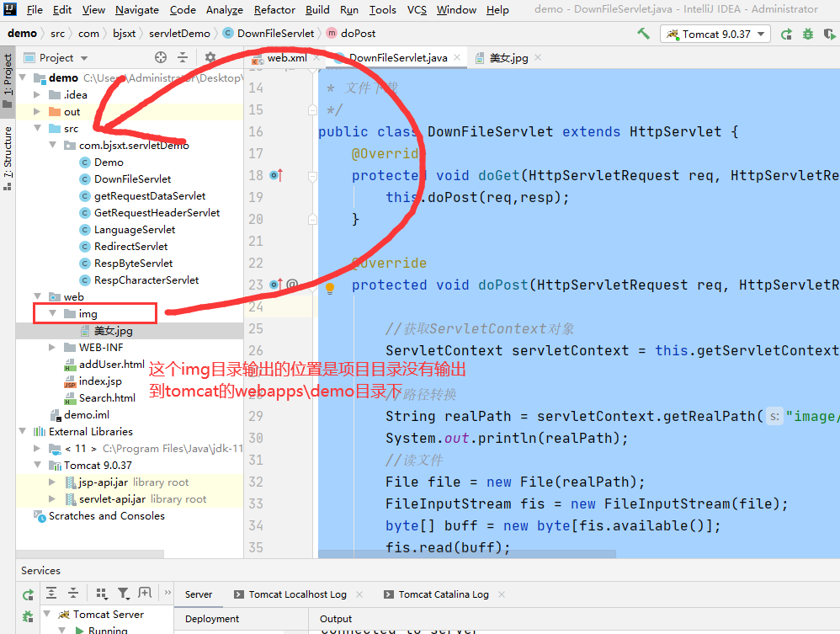Open the Tomcat 9.0.37 run configuration dropdown

point(715,35)
